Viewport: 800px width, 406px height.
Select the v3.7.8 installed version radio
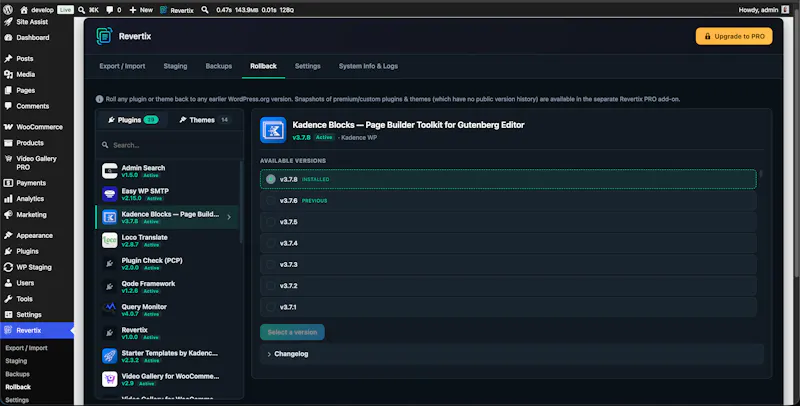[271, 179]
